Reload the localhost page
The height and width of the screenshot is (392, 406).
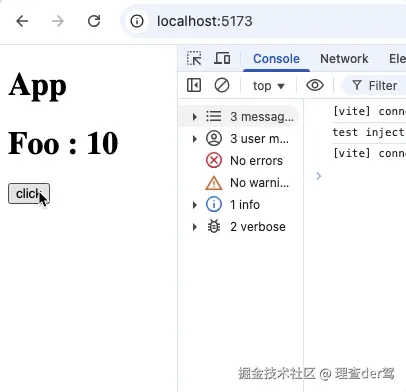click(94, 21)
